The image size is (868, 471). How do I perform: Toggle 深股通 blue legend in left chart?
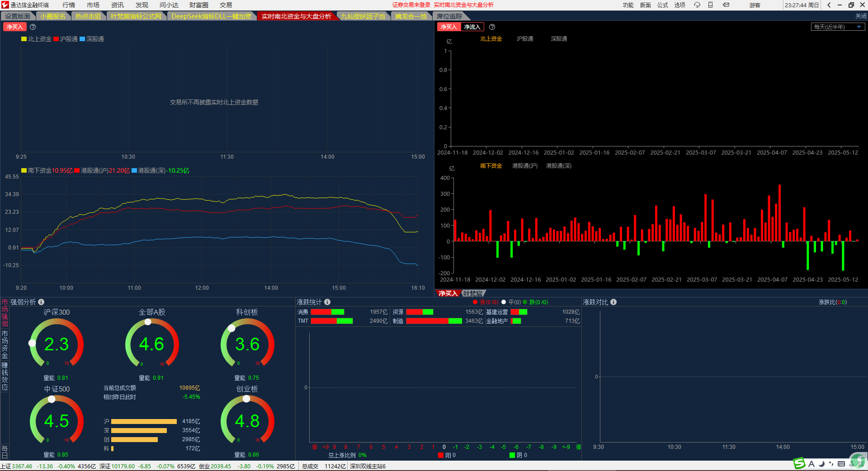pos(92,39)
